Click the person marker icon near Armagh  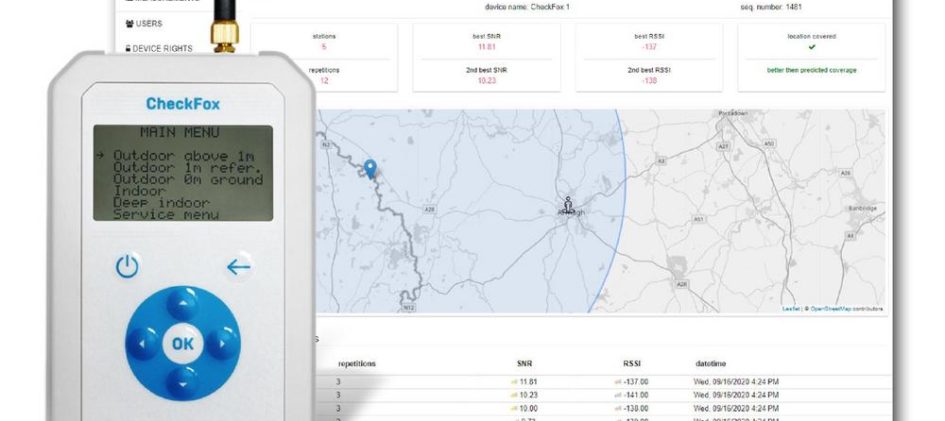click(568, 205)
